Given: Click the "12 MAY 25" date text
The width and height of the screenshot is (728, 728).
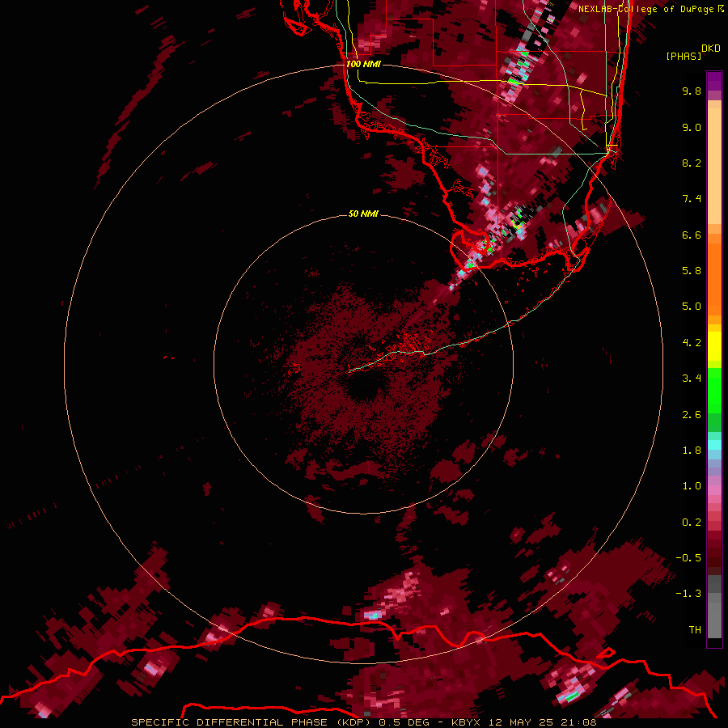Looking at the screenshot, I should coord(522,722).
